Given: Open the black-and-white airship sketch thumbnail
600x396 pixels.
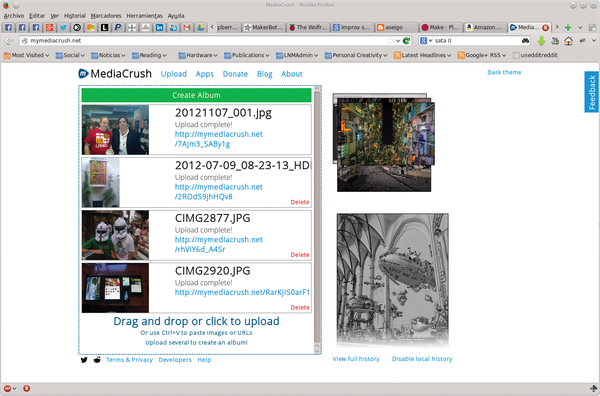Looking at the screenshot, I should [x=393, y=280].
